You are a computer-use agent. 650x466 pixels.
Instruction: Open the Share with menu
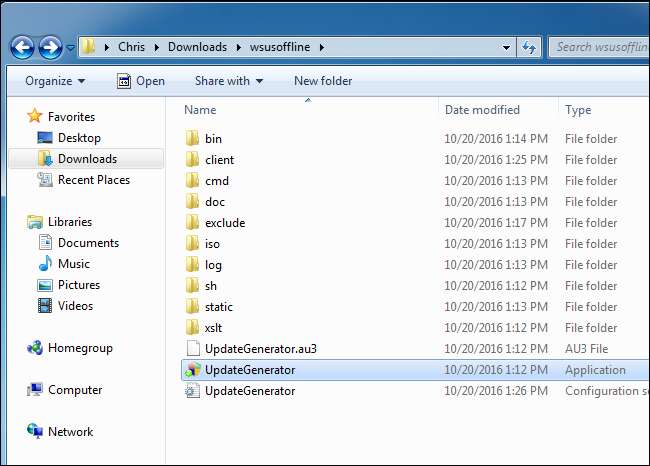point(229,81)
